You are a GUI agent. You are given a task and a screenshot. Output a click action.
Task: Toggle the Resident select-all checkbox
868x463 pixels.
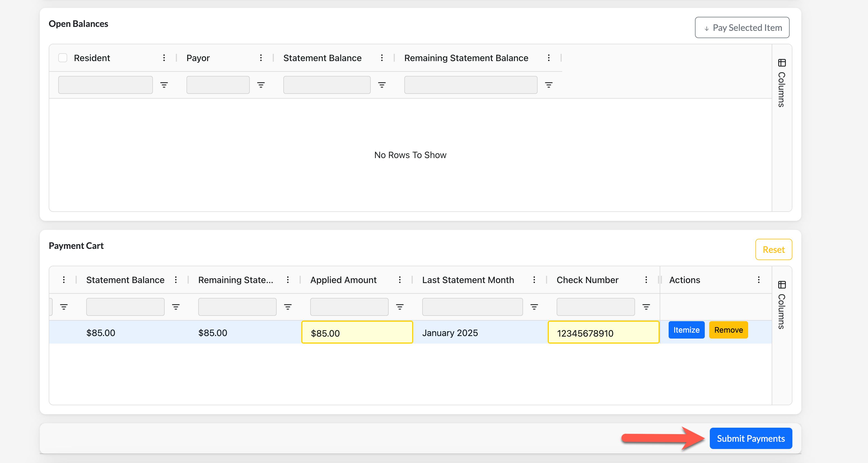click(x=63, y=58)
